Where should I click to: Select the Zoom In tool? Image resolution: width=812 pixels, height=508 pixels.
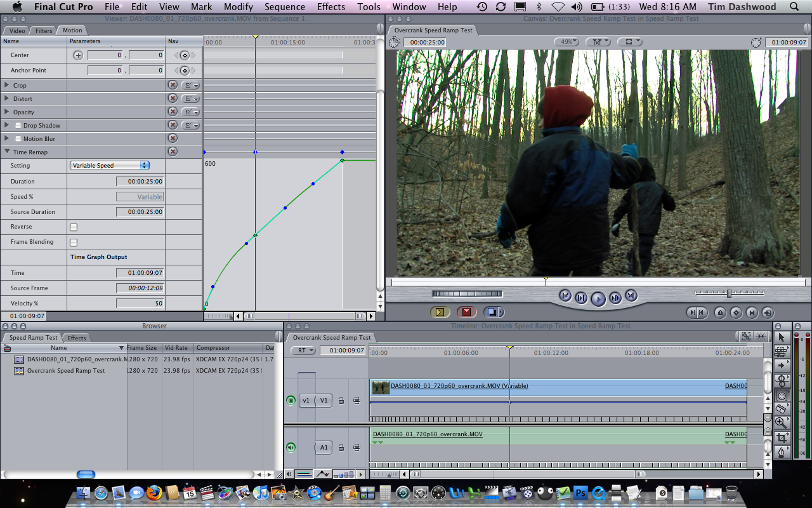[x=782, y=422]
